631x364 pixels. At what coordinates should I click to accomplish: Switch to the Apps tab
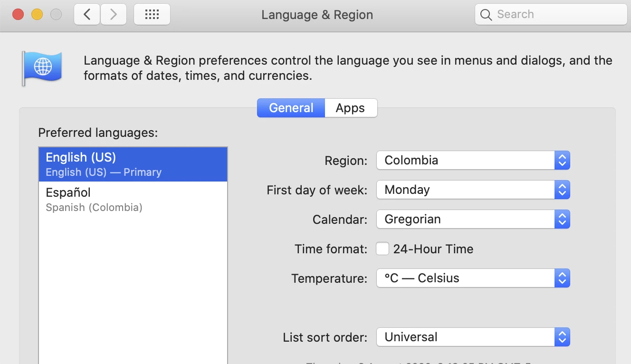coord(350,108)
